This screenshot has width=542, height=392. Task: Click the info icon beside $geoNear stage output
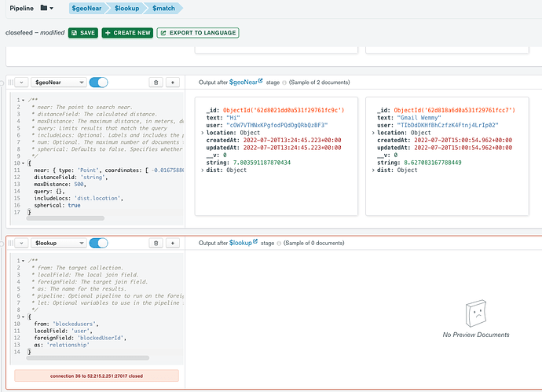(x=284, y=82)
